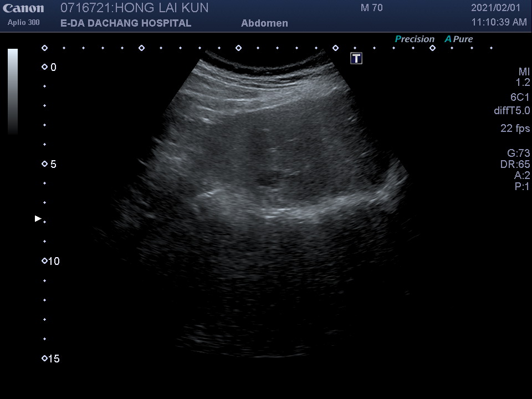Viewport: 532px width, 399px height.
Task: Toggle the Precision imaging indicator
Action: (x=415, y=39)
